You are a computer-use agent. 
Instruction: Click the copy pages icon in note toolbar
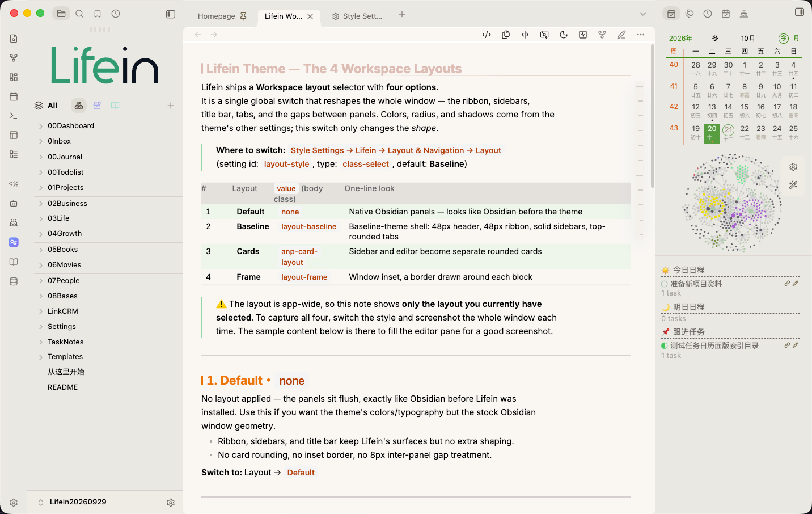[x=506, y=35]
